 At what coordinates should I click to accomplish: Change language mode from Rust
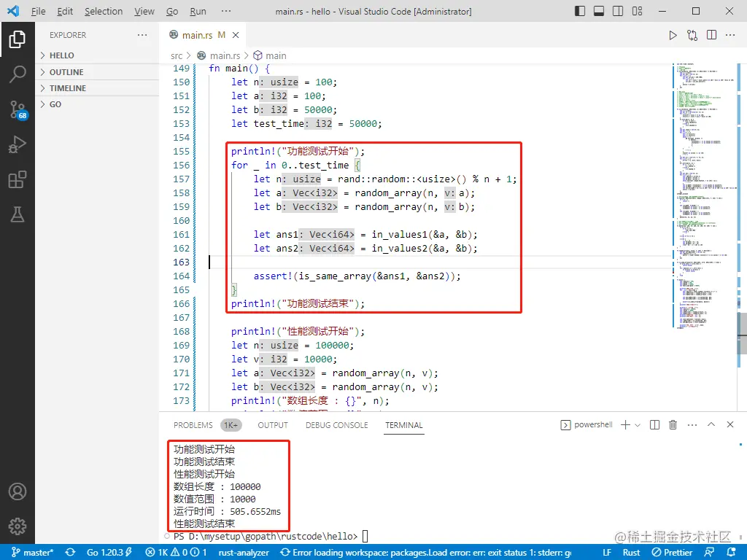pyautogui.click(x=631, y=553)
